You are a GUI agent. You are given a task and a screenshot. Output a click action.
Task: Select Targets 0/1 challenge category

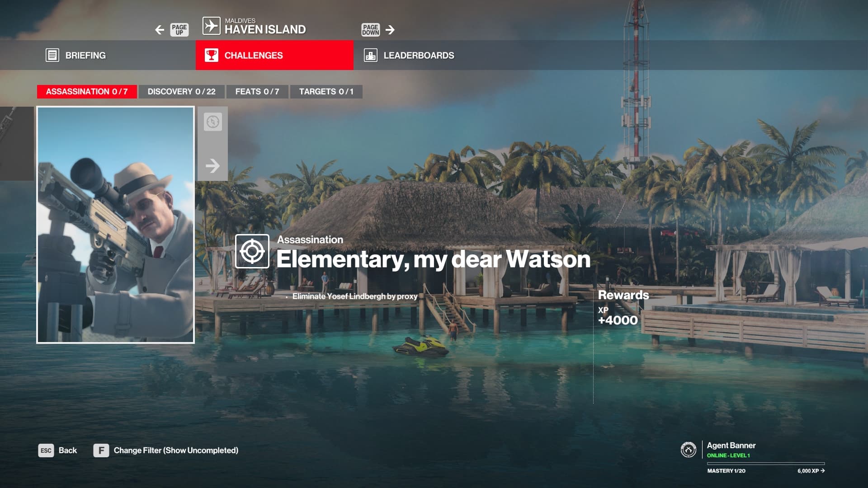326,92
